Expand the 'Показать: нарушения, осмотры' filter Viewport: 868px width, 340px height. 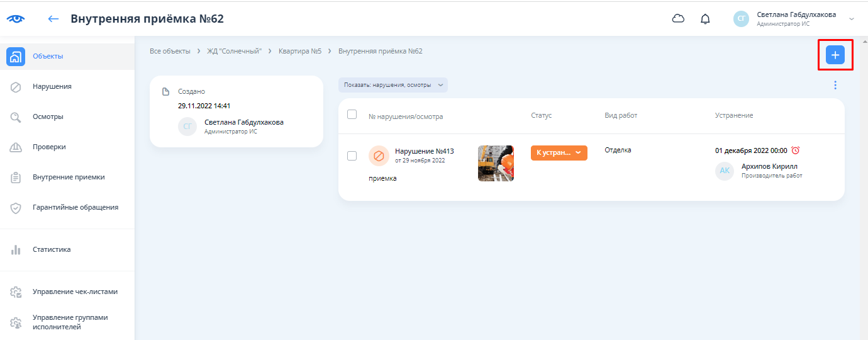pyautogui.click(x=393, y=85)
